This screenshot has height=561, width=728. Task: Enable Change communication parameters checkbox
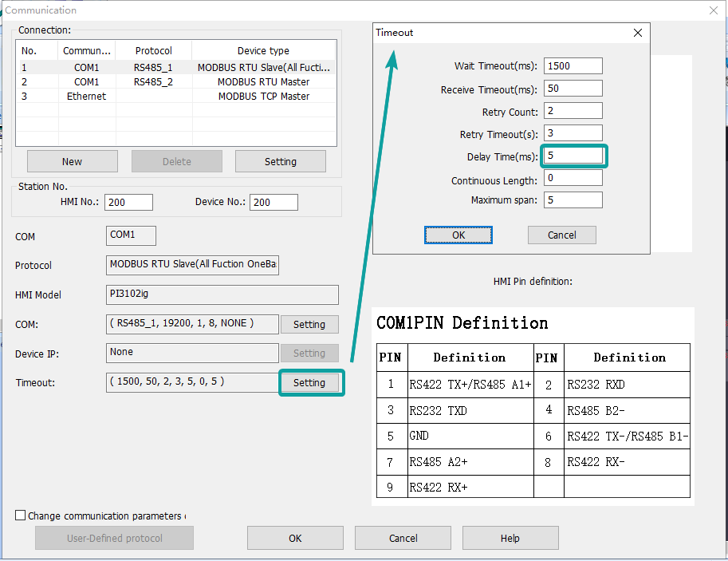(21, 515)
